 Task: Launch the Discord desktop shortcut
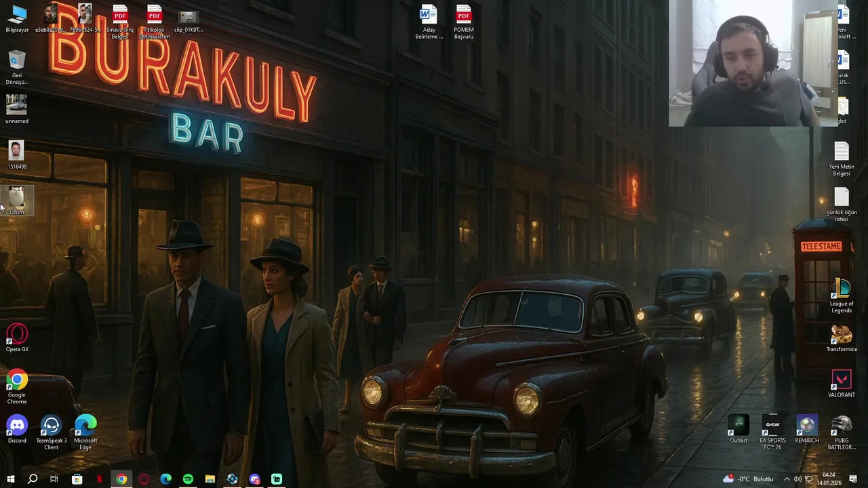(17, 429)
